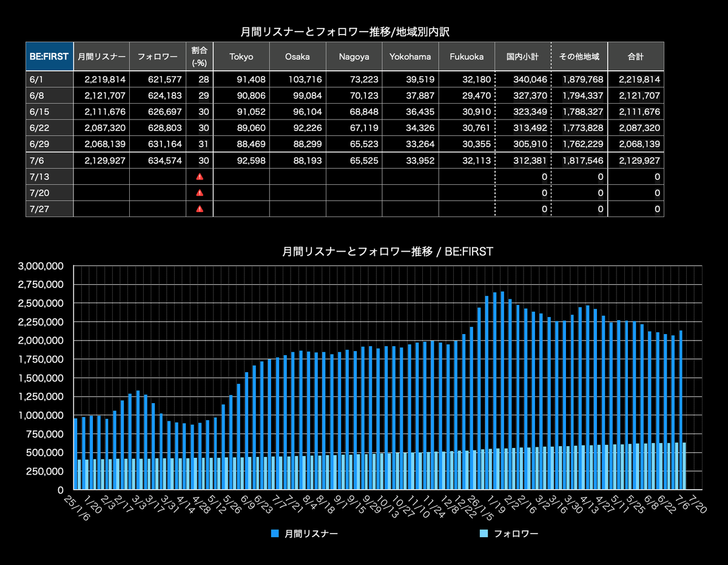Click the 1,250,000 y-axis label
Image resolution: width=728 pixels, height=565 pixels.
(41, 396)
